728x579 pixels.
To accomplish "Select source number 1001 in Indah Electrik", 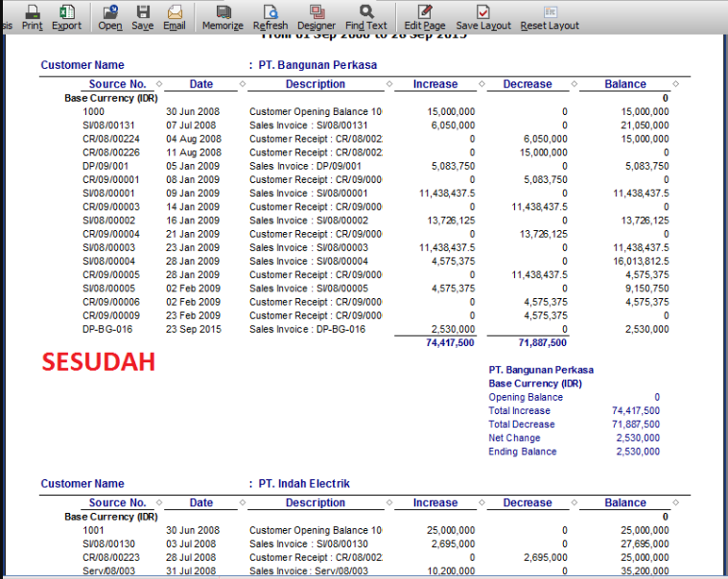I will tap(93, 530).
